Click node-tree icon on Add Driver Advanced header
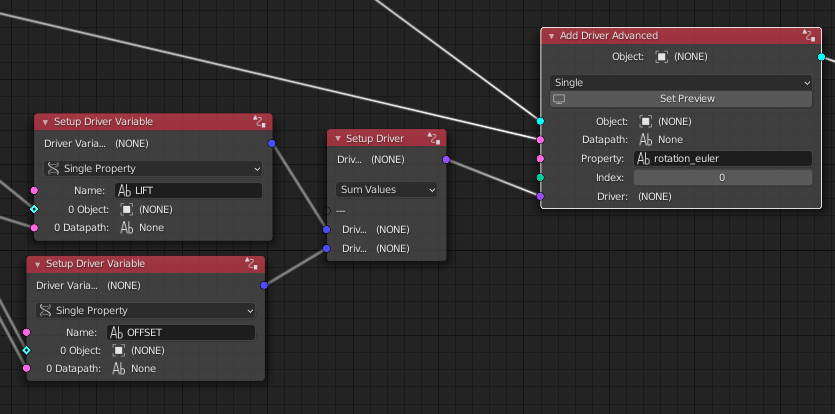Image resolution: width=835 pixels, height=414 pixels. pyautogui.click(x=809, y=36)
